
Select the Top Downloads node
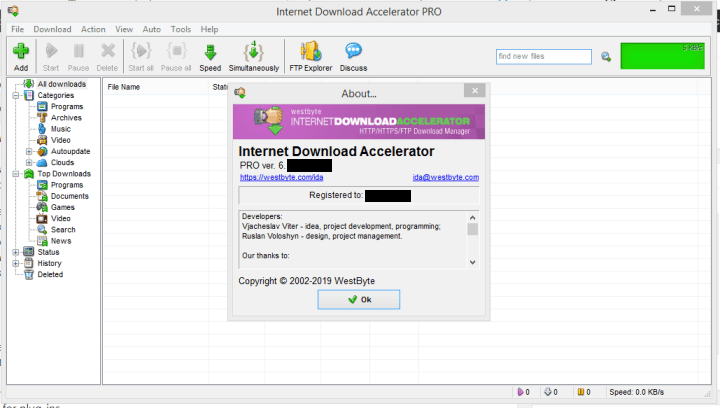point(64,174)
